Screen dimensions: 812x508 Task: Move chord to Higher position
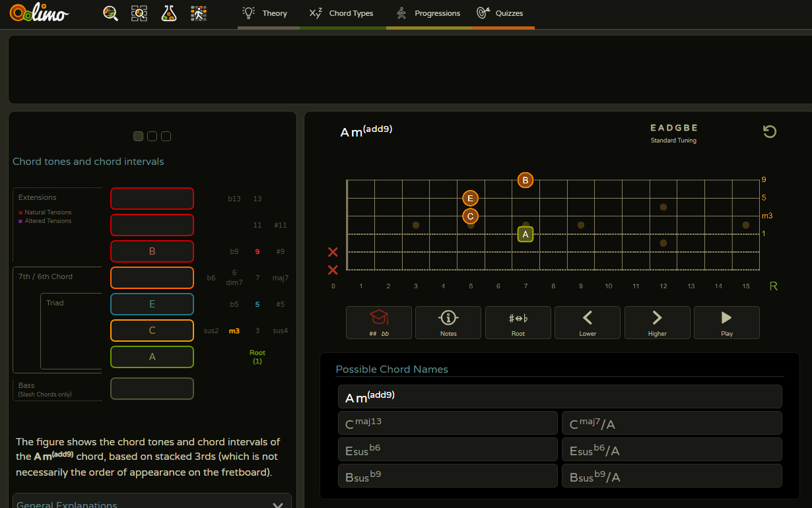(658, 323)
